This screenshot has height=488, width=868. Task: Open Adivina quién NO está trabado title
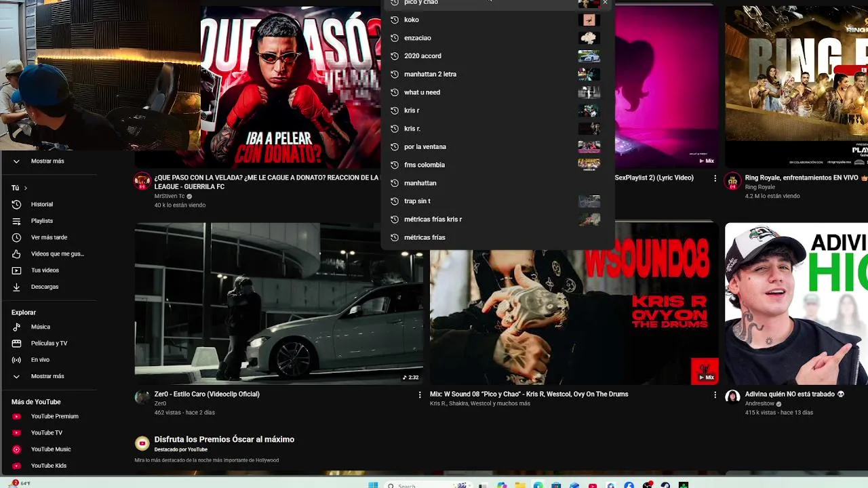pos(794,394)
